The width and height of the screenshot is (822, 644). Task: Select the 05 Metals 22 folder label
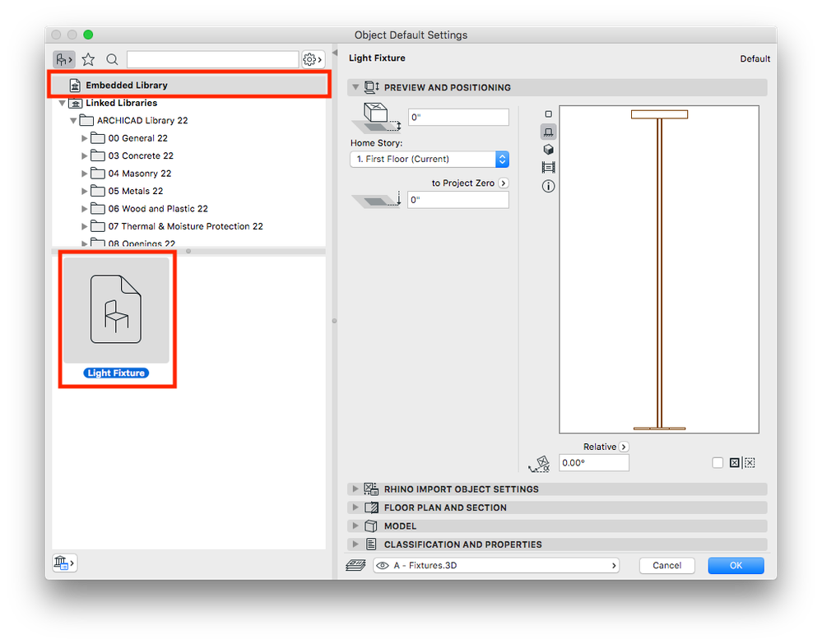click(x=135, y=192)
